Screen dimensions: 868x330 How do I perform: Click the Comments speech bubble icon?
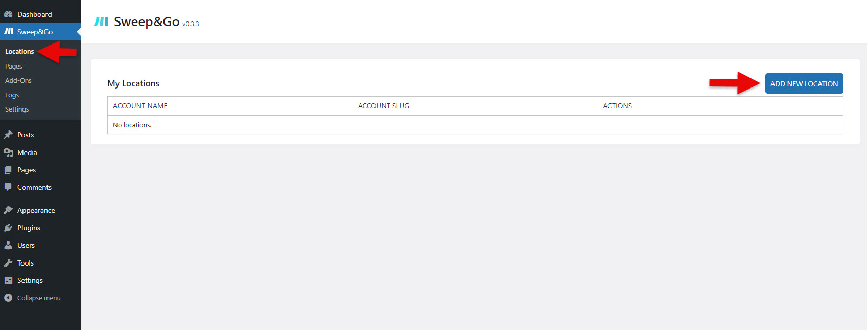click(8, 187)
